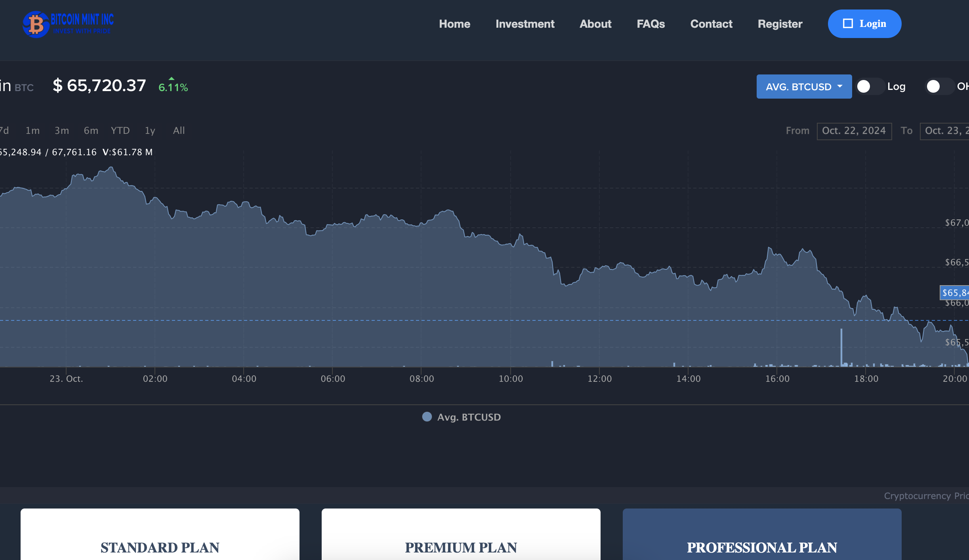
Task: Click the 14:00 x-axis label
Action: (689, 379)
